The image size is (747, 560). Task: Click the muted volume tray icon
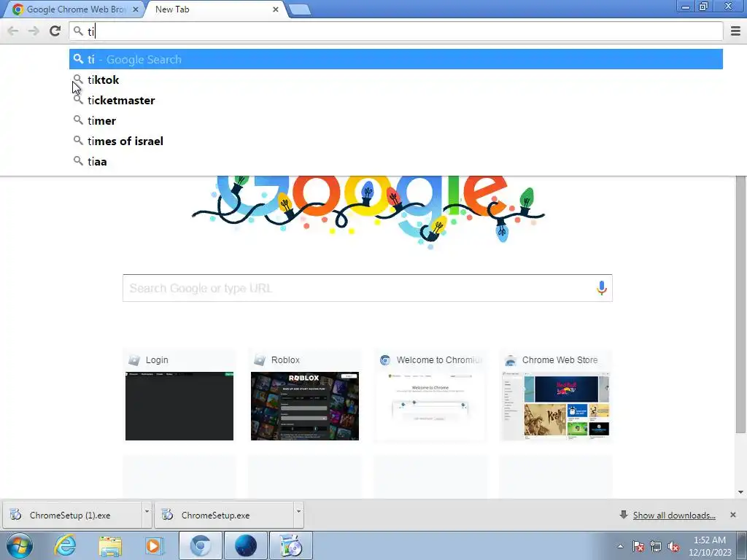pos(673,546)
